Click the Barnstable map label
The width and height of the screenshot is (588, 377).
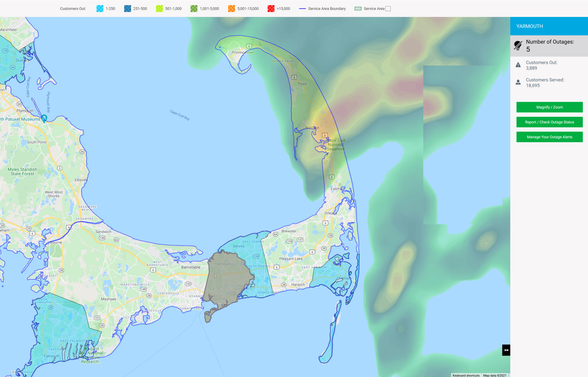[191, 267]
